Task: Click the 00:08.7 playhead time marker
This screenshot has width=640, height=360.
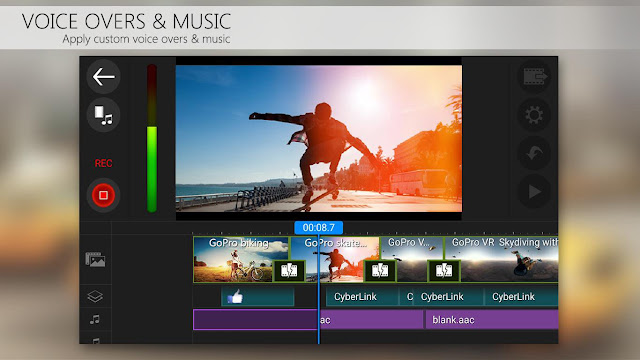Action: pos(319,228)
